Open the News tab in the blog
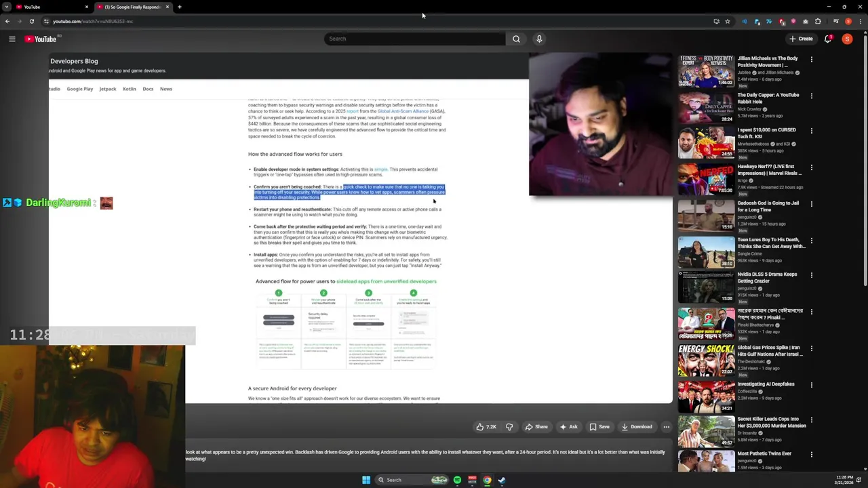 point(166,89)
